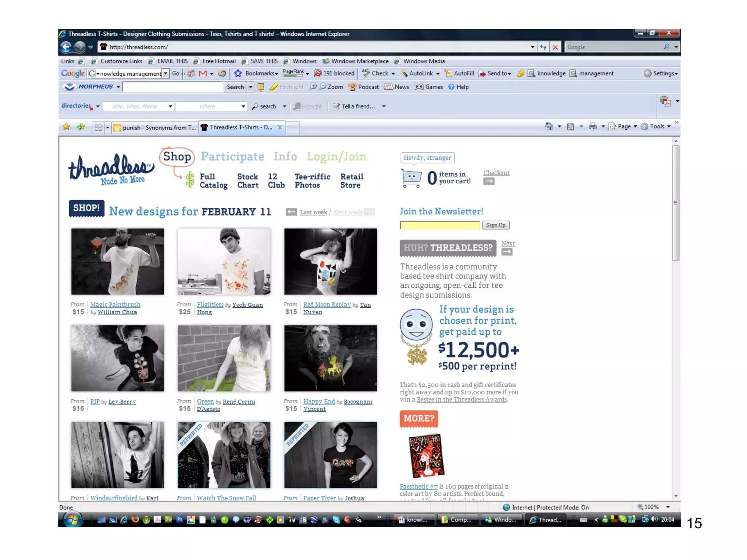The height and width of the screenshot is (560, 747).
Task: Click the Print icon in command bar
Action: pos(593,127)
